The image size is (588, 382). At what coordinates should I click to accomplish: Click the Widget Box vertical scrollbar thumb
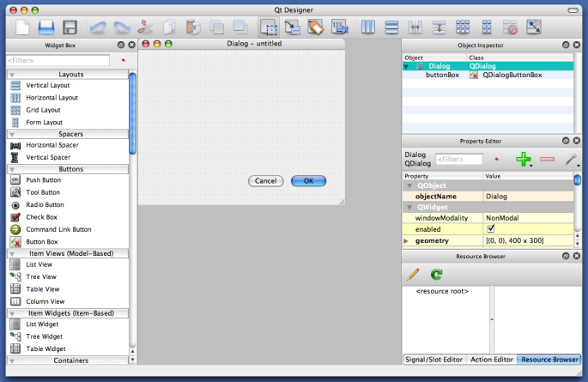[132, 113]
